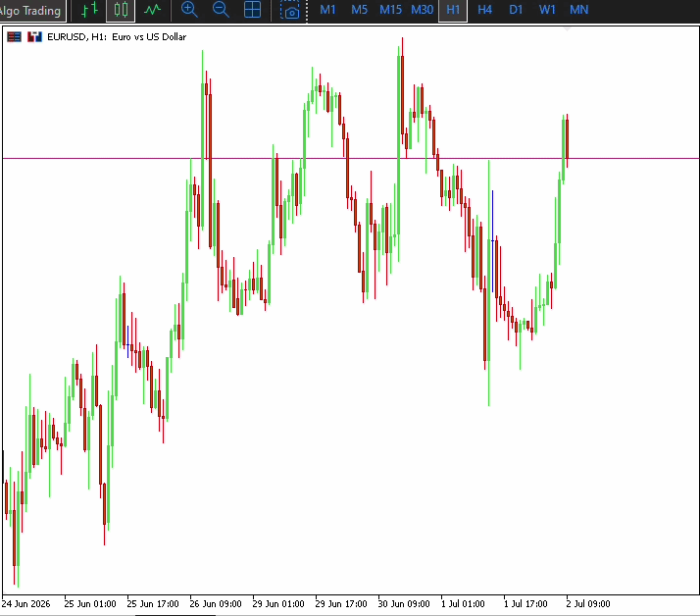Take a chart screenshot with camera icon
The image size is (700, 616).
tap(290, 10)
